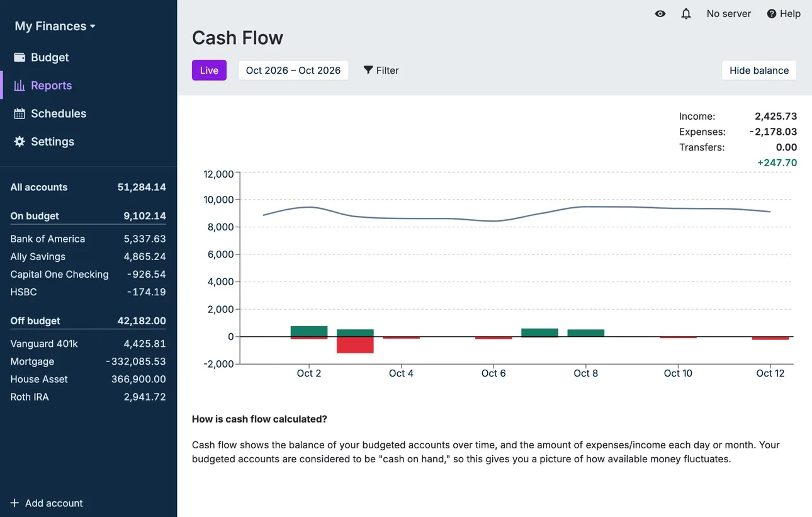Select the Off budget accounts heading
Viewport: 812px width, 517px height.
click(x=88, y=321)
